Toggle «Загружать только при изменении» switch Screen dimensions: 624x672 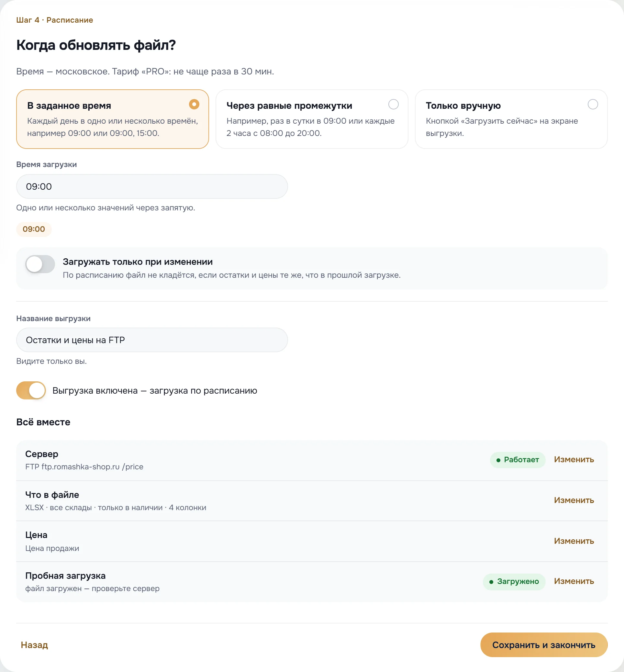point(40,264)
